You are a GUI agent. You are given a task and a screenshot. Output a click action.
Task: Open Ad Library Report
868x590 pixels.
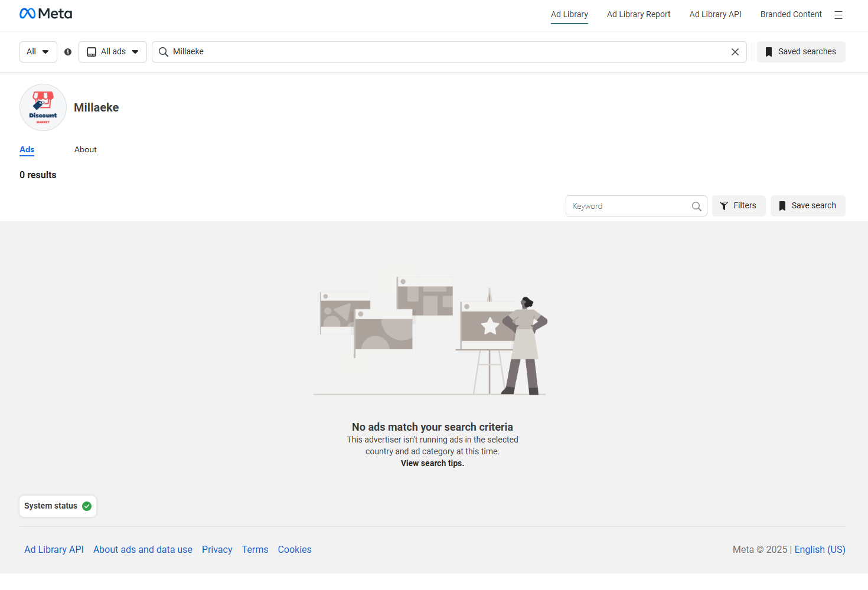pos(638,14)
